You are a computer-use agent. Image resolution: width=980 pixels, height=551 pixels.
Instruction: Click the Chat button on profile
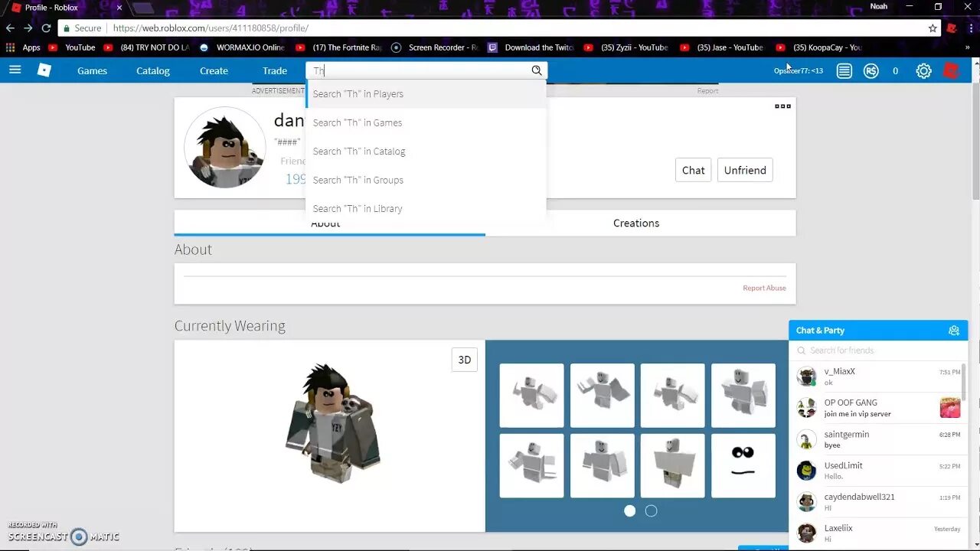pos(694,170)
